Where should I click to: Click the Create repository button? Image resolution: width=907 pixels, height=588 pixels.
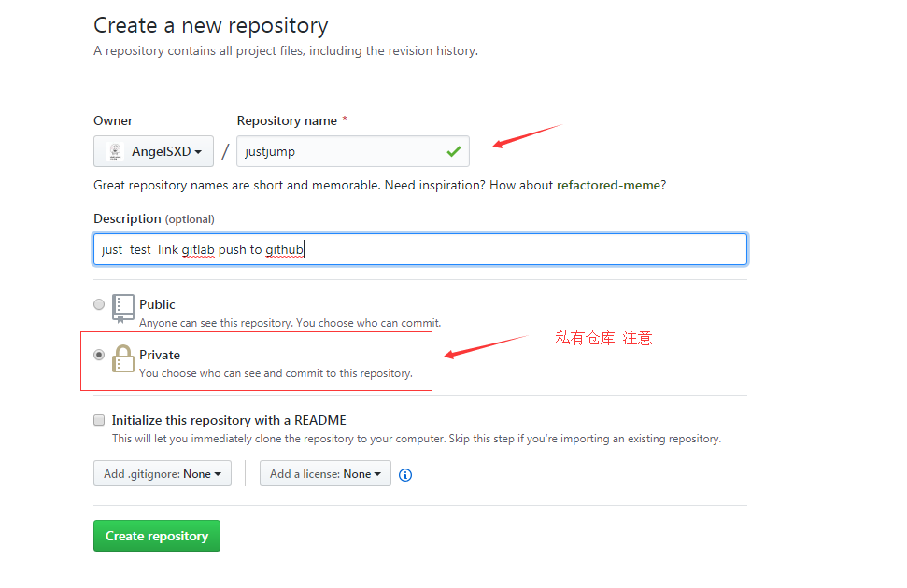pyautogui.click(x=157, y=536)
